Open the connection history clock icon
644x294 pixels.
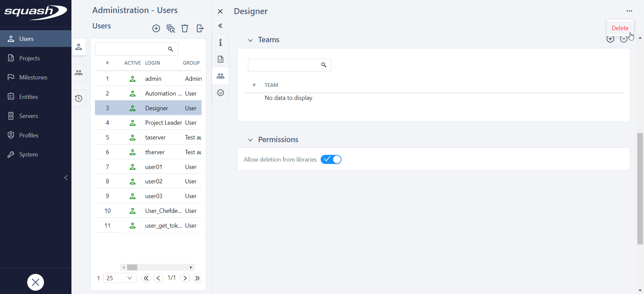[79, 99]
